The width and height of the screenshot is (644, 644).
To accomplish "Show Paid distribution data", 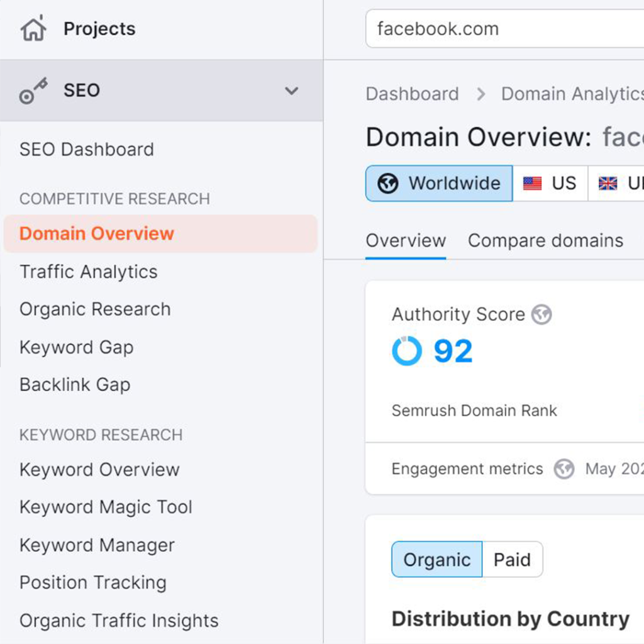I will (512, 559).
